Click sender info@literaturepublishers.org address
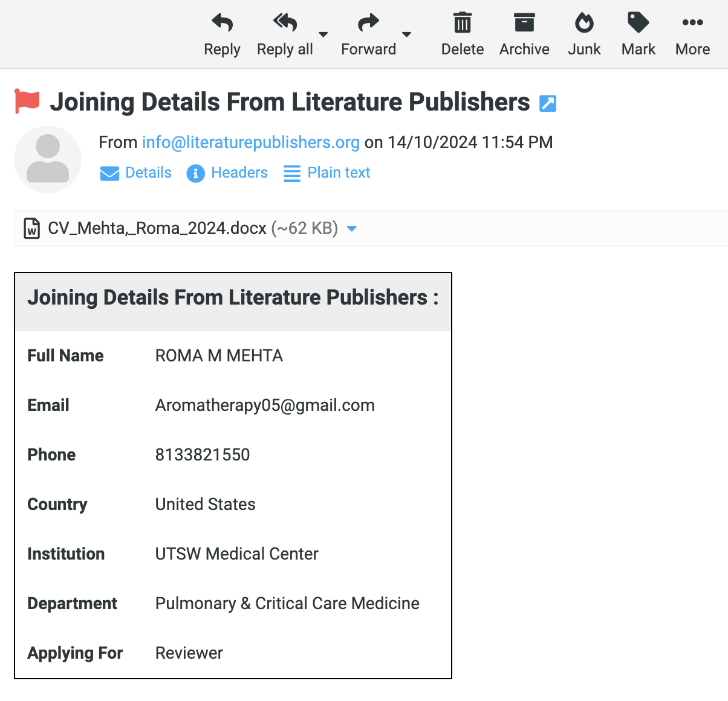This screenshot has height=701, width=728. click(250, 142)
